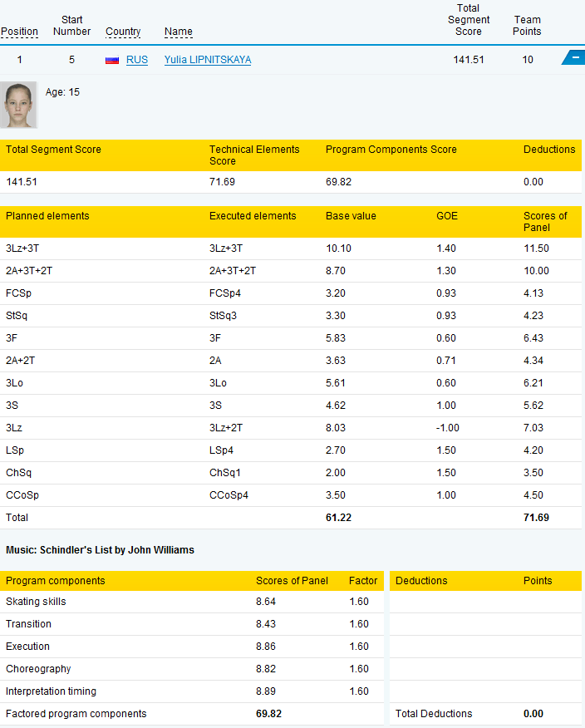The image size is (585, 728).
Task: Click the Total Deductions row
Action: pos(485,714)
